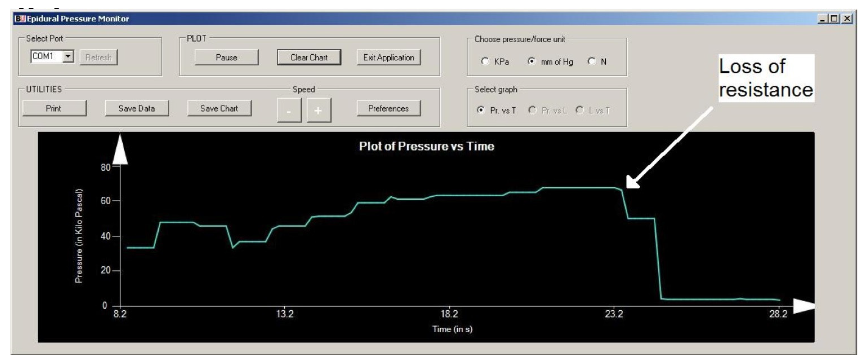Viewport: 868px width, 363px height.
Task: Click the 13.2 time axis tick label
Action: pyautogui.click(x=285, y=314)
